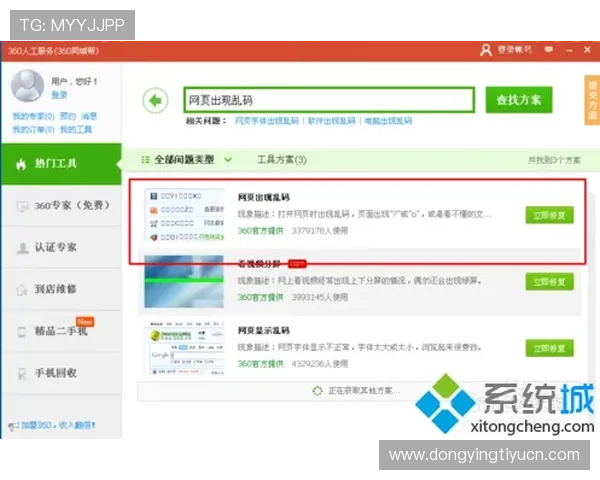
Task: Expand the 全部问题类型 dropdown
Action: tap(186, 160)
